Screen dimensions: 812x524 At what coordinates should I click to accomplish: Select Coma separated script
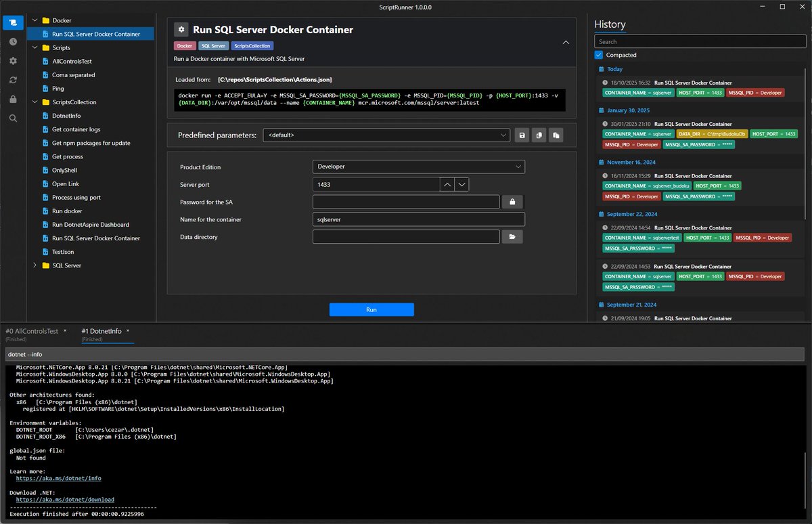point(73,75)
